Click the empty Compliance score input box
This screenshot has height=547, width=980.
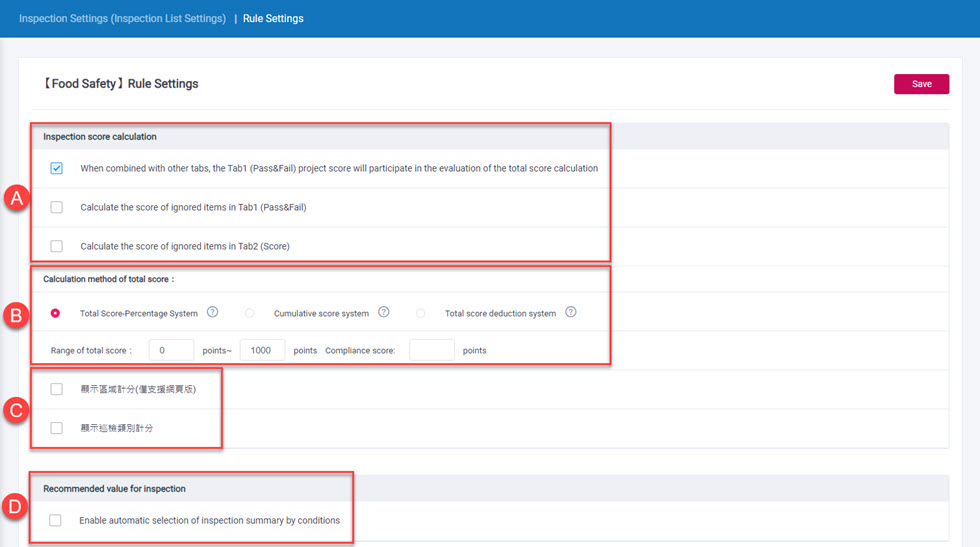coord(432,351)
